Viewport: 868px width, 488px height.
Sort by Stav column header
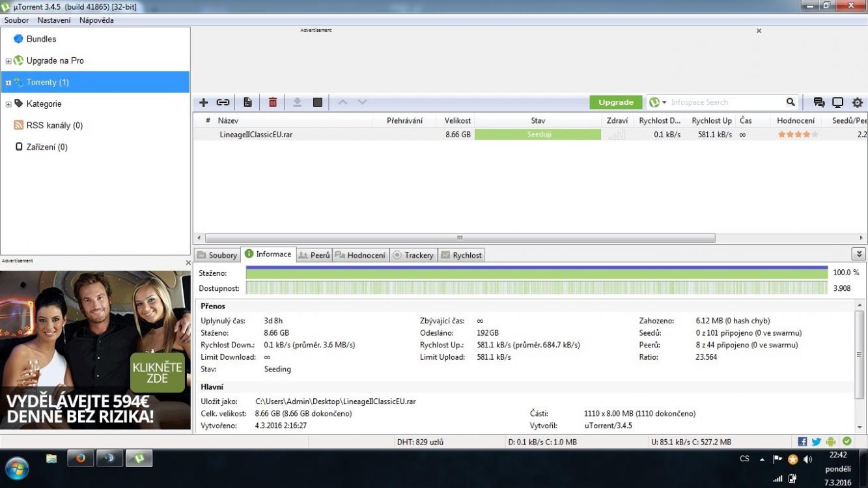pos(538,120)
